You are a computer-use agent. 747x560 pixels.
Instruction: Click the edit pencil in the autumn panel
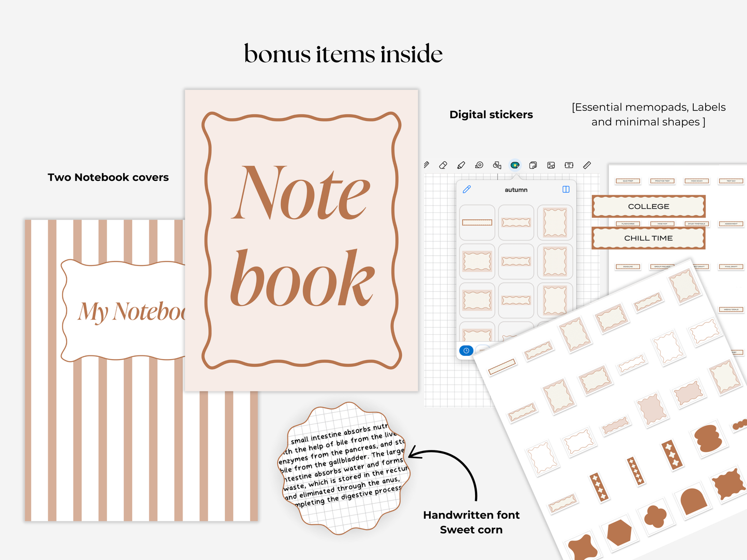(466, 190)
